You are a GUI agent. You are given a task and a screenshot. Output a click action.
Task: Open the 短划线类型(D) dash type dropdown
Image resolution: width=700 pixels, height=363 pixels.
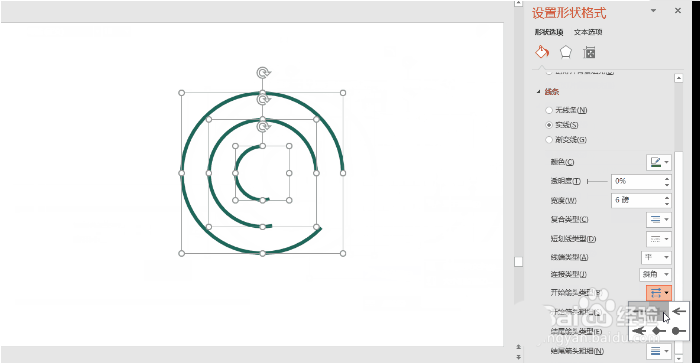click(659, 239)
